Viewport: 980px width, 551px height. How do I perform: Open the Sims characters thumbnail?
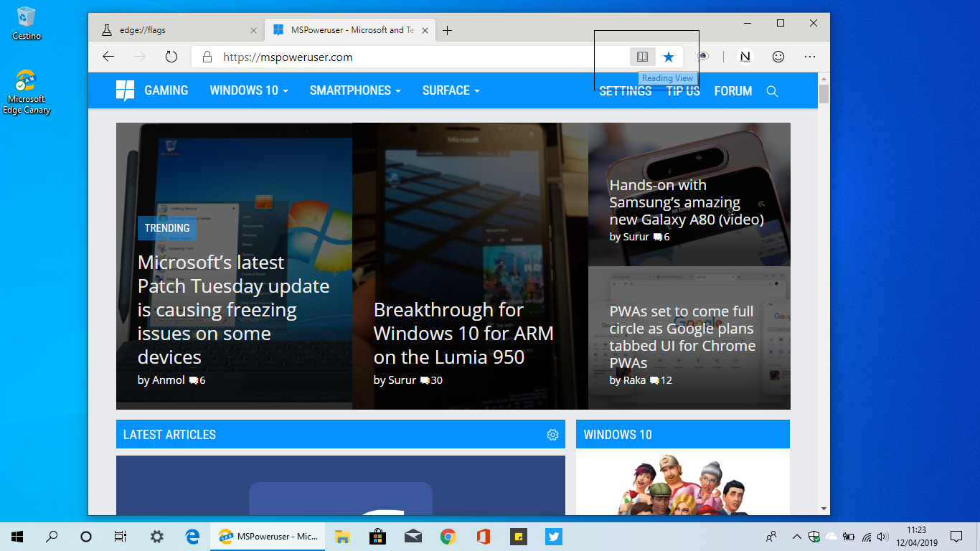[682, 482]
